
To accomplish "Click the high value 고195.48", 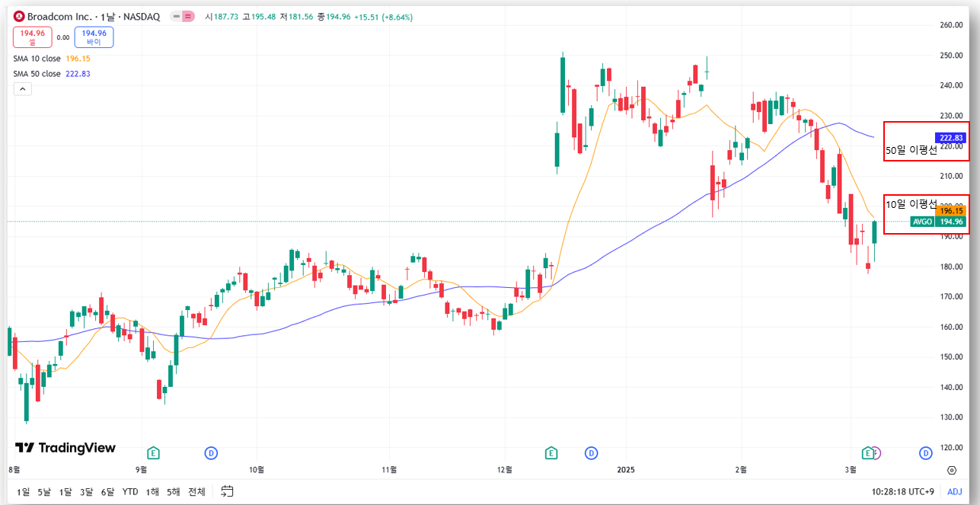I will (259, 16).
